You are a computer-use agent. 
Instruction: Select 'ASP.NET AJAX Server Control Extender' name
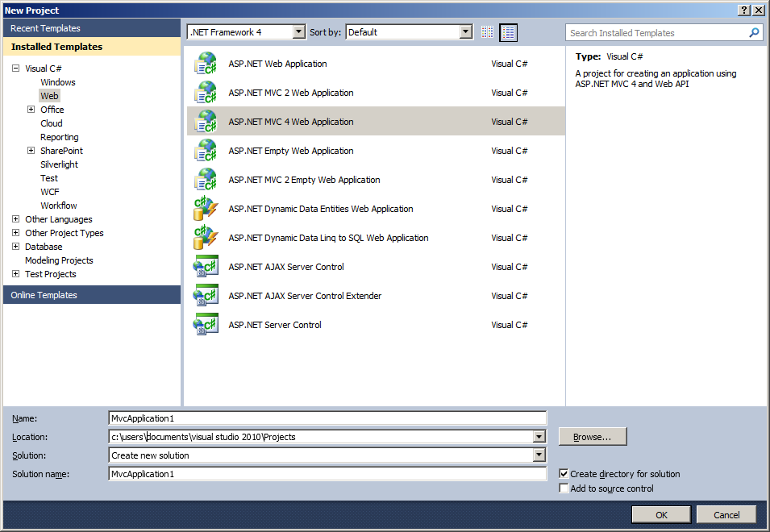point(305,296)
